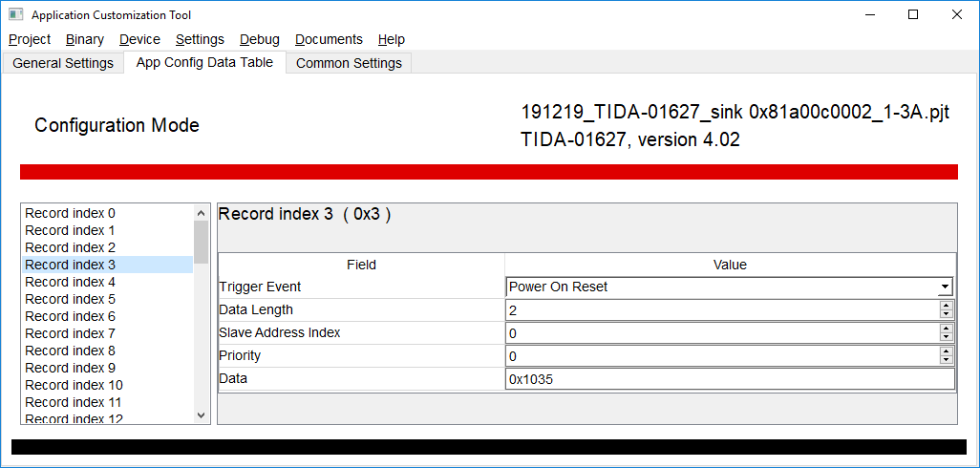Click record list scrollbar down arrow
980x468 pixels.
pos(201,415)
